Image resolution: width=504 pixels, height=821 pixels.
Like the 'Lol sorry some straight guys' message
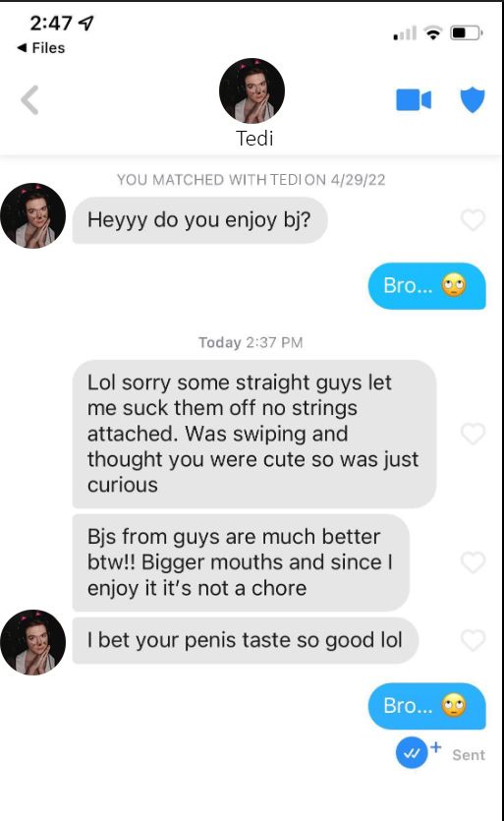click(474, 434)
